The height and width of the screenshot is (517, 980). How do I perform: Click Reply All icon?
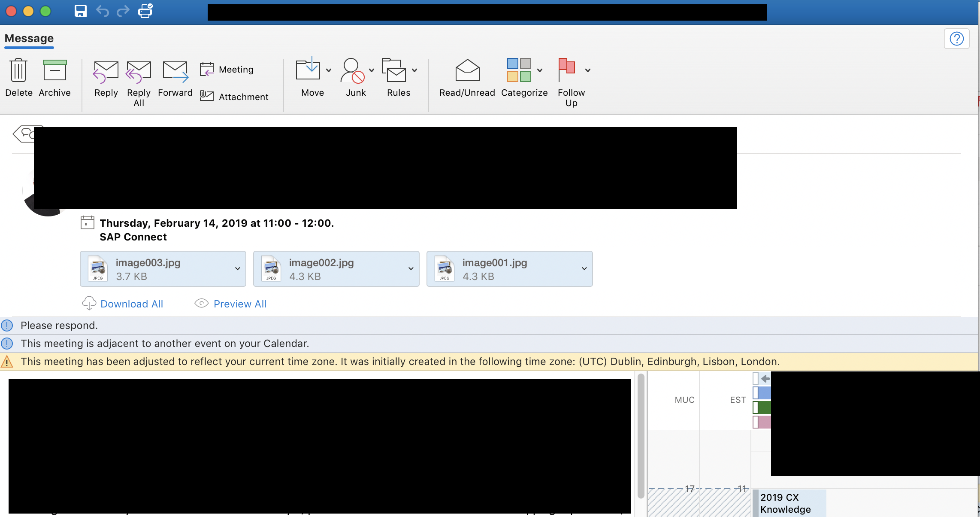pyautogui.click(x=139, y=71)
